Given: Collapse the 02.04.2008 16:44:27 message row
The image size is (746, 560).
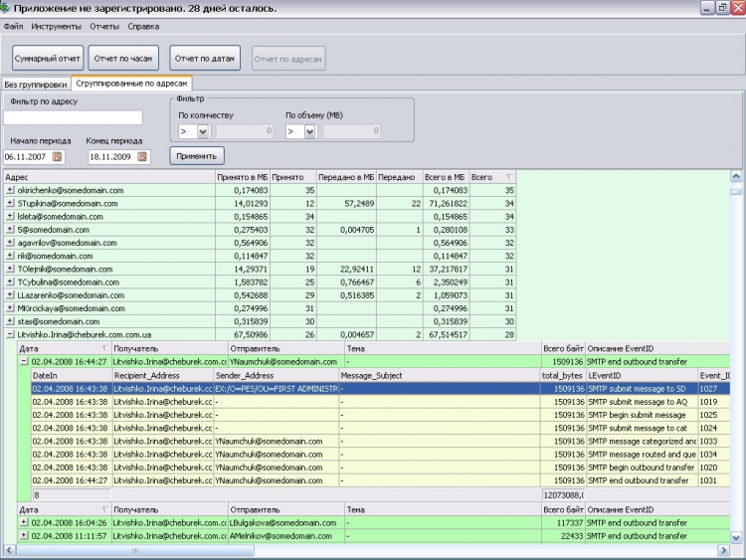Looking at the screenshot, I should pos(24,362).
